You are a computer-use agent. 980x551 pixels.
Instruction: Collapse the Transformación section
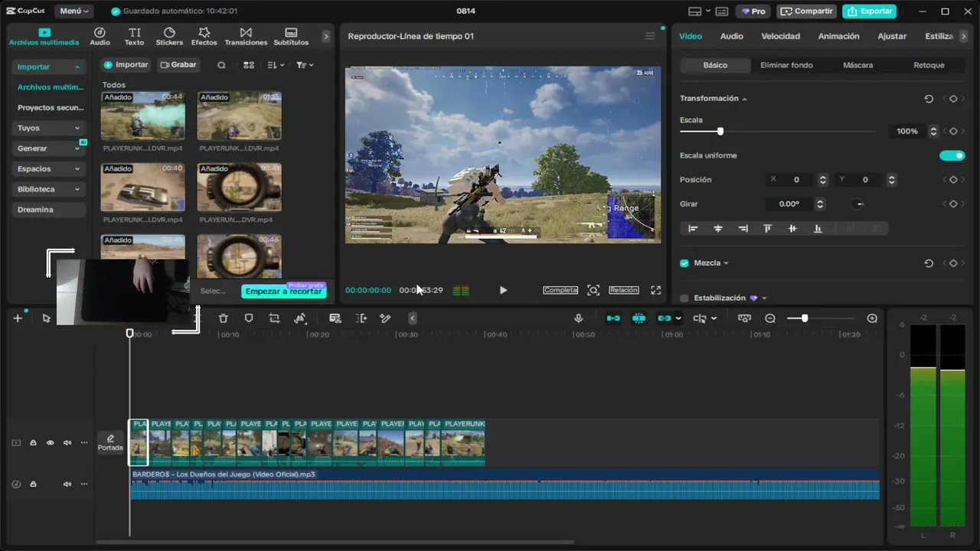coord(744,99)
